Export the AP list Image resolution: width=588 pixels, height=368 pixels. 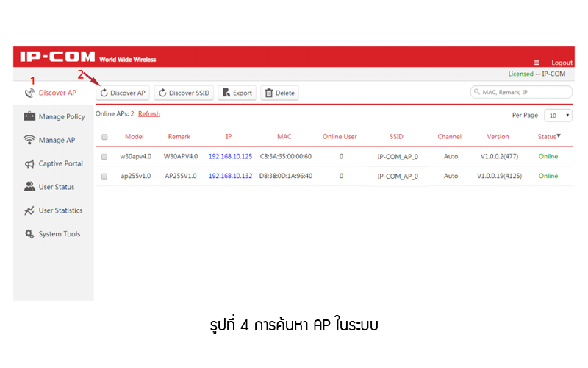[x=237, y=93]
